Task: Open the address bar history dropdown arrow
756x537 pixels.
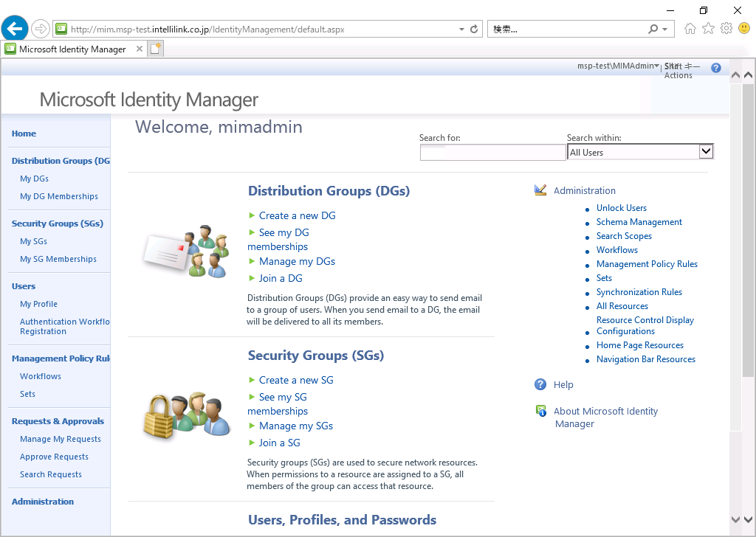Action: pyautogui.click(x=461, y=30)
